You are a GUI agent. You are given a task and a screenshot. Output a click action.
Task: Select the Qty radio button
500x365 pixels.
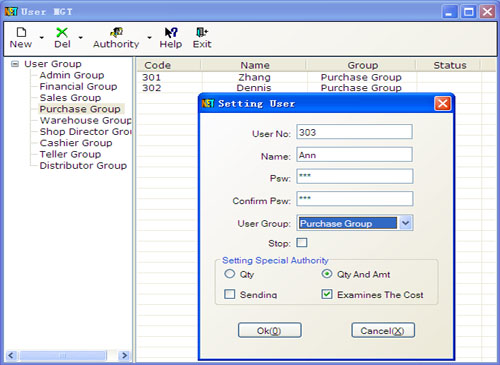click(x=229, y=274)
